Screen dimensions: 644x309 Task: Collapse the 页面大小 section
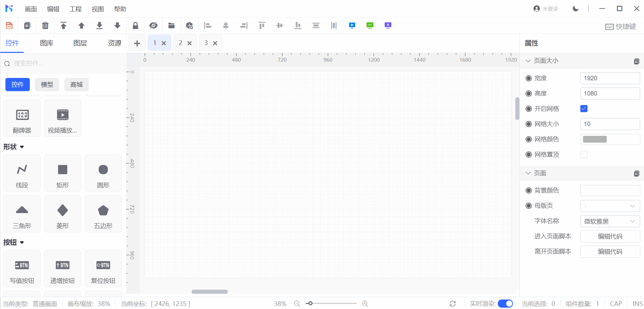pos(528,61)
